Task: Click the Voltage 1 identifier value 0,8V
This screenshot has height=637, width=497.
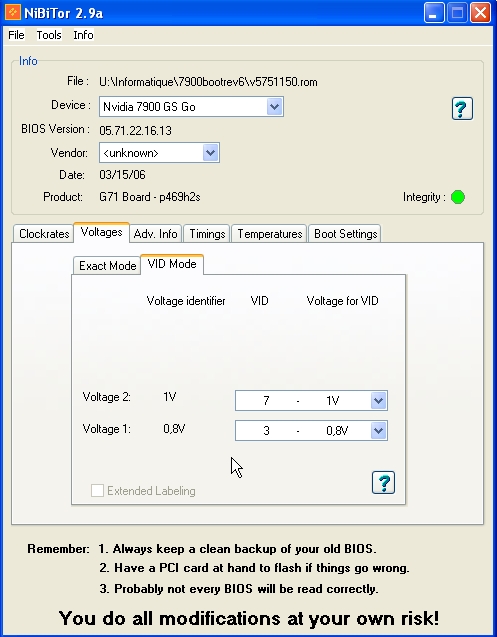Action: (174, 429)
